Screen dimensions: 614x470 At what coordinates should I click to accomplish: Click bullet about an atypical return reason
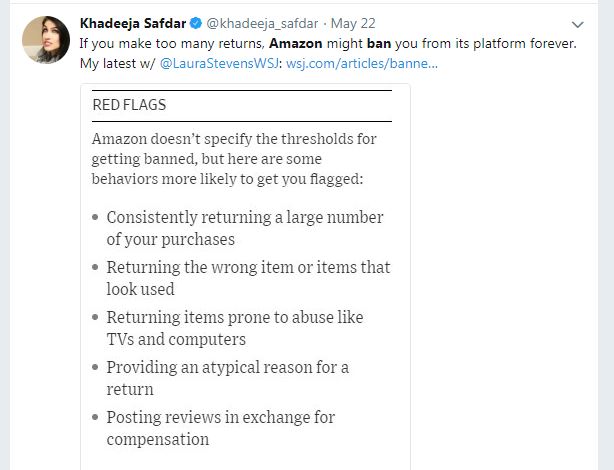click(x=228, y=378)
